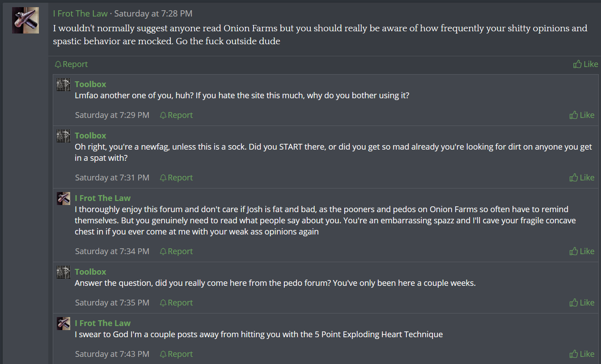Report the 7:35 PM Toolbox comment
Image resolution: width=601 pixels, height=364 pixels.
176,303
